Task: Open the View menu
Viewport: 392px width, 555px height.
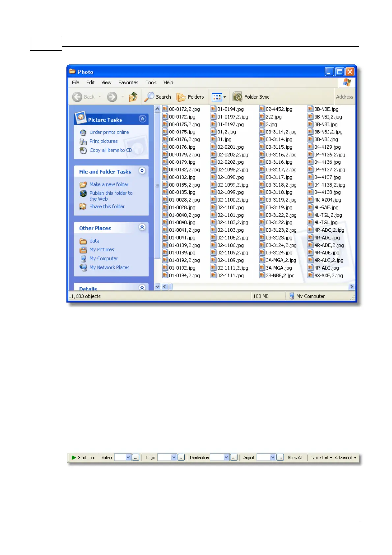Action: pyautogui.click(x=106, y=83)
